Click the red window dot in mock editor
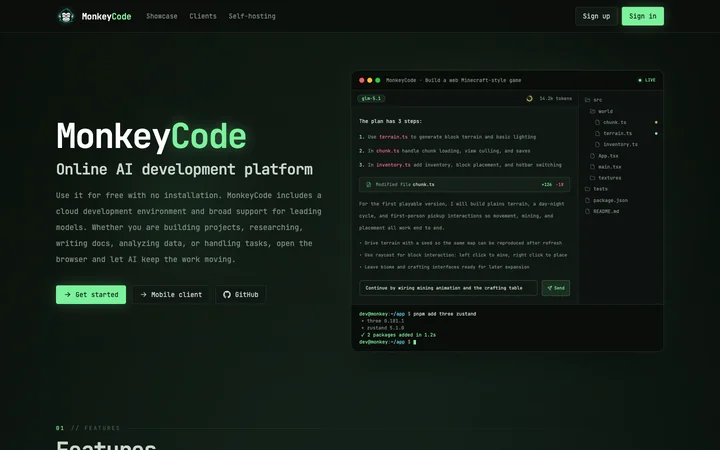 pos(362,80)
